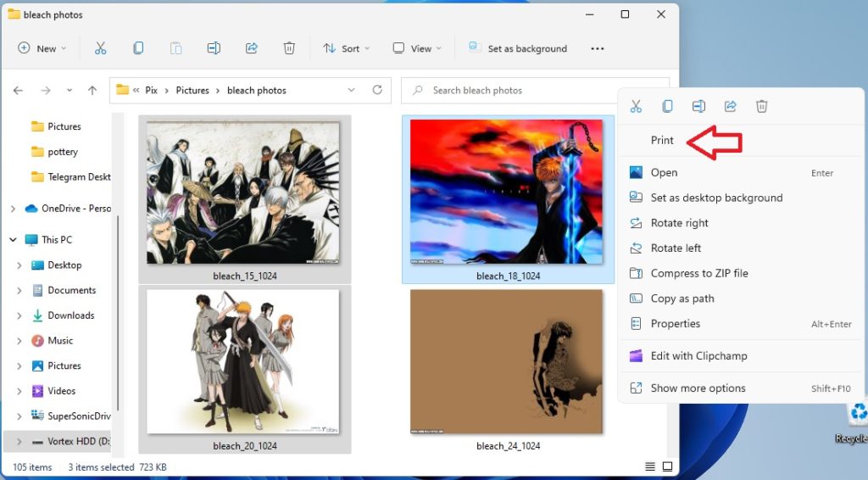Open the pottery folder in sidebar
Screen dimensions: 868x480
tap(55, 152)
